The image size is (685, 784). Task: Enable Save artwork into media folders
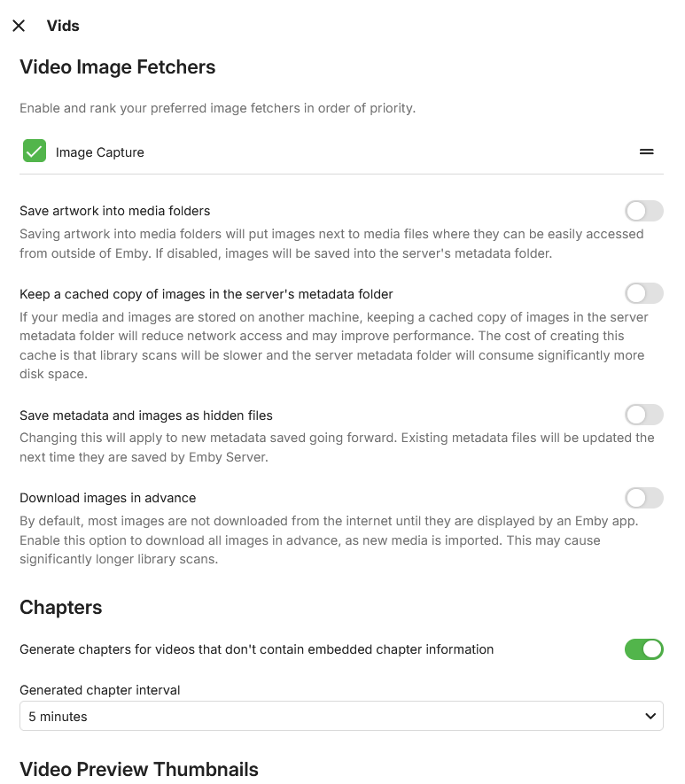[x=643, y=211]
